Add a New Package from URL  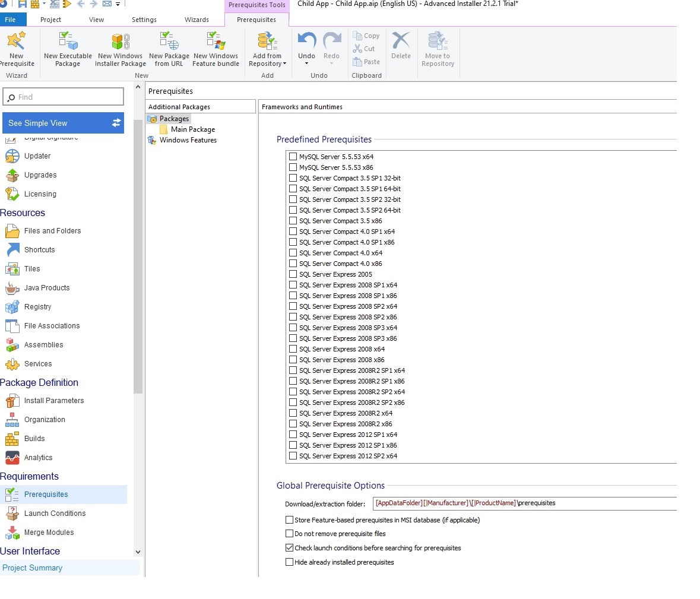pos(169,49)
